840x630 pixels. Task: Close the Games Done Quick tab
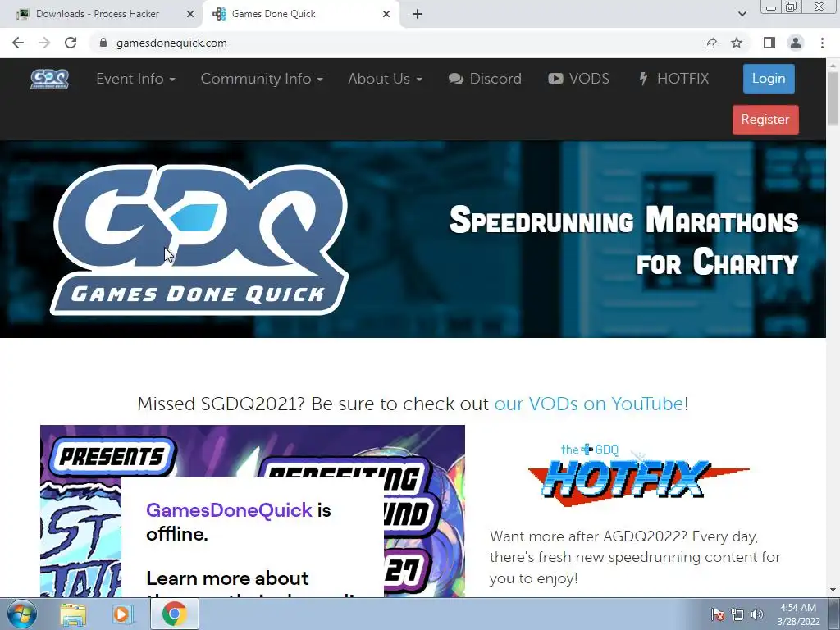[x=386, y=14]
